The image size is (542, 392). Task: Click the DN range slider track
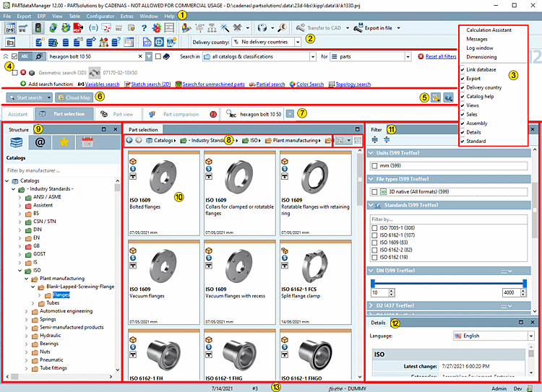point(449,284)
